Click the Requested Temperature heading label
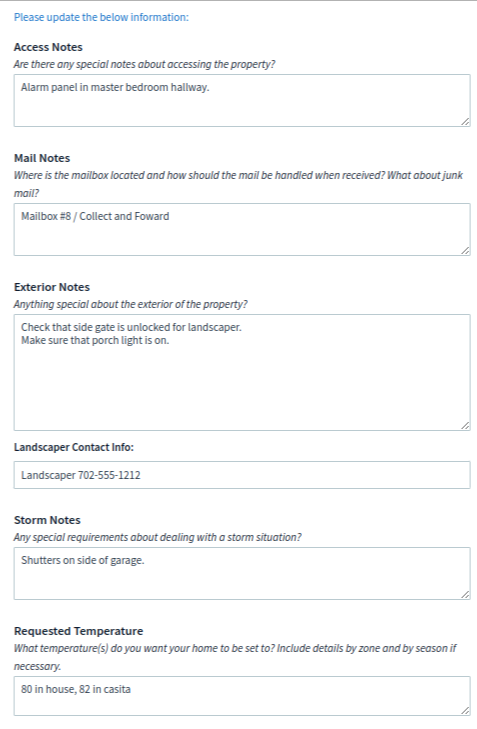The image size is (477, 729). pos(79,631)
